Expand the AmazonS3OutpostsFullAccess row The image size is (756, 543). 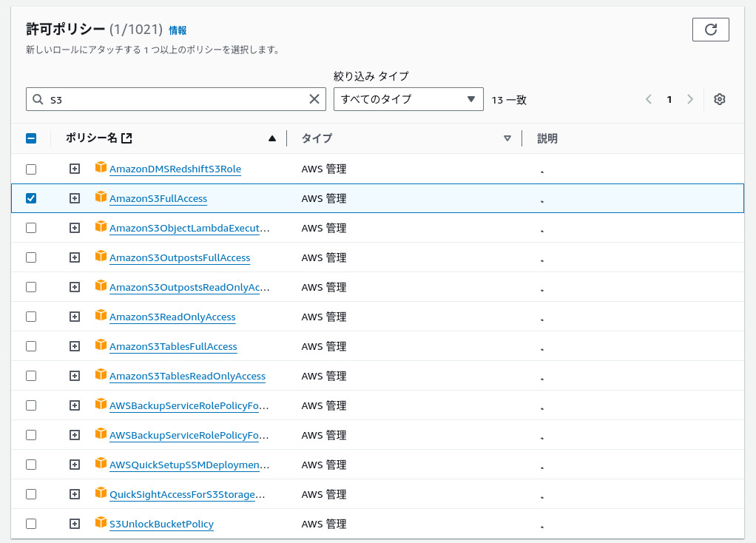74,257
